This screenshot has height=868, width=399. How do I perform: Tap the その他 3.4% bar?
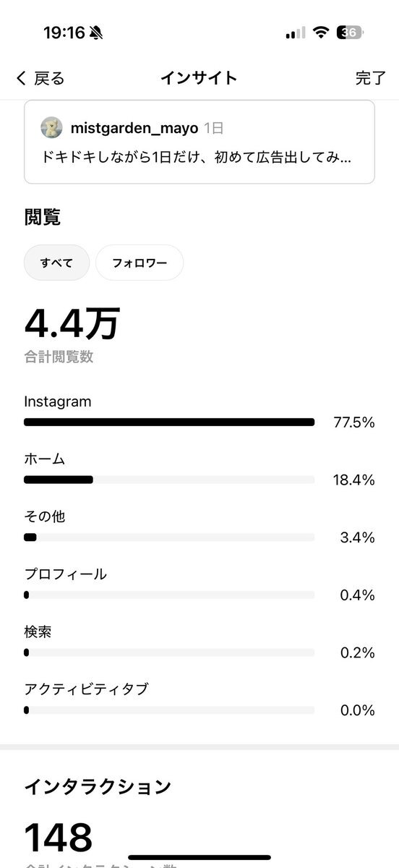coord(169,537)
